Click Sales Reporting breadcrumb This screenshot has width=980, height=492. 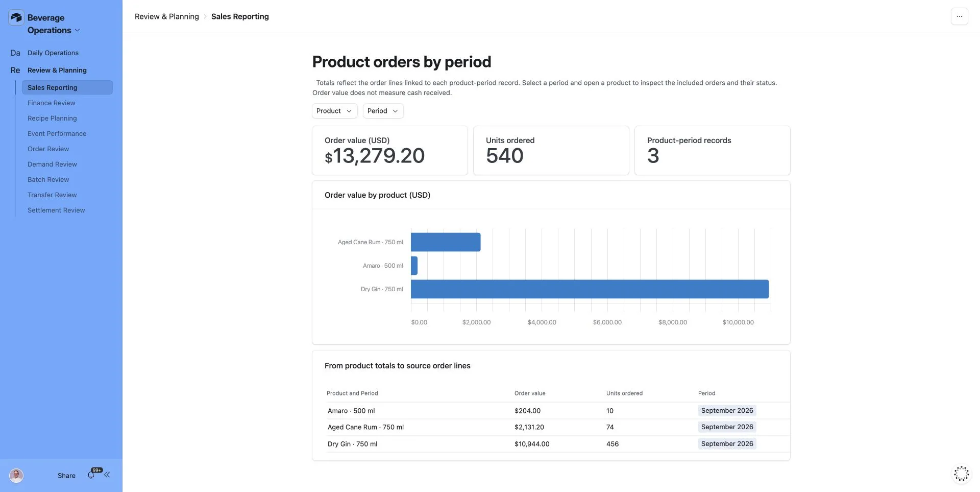pyautogui.click(x=240, y=16)
